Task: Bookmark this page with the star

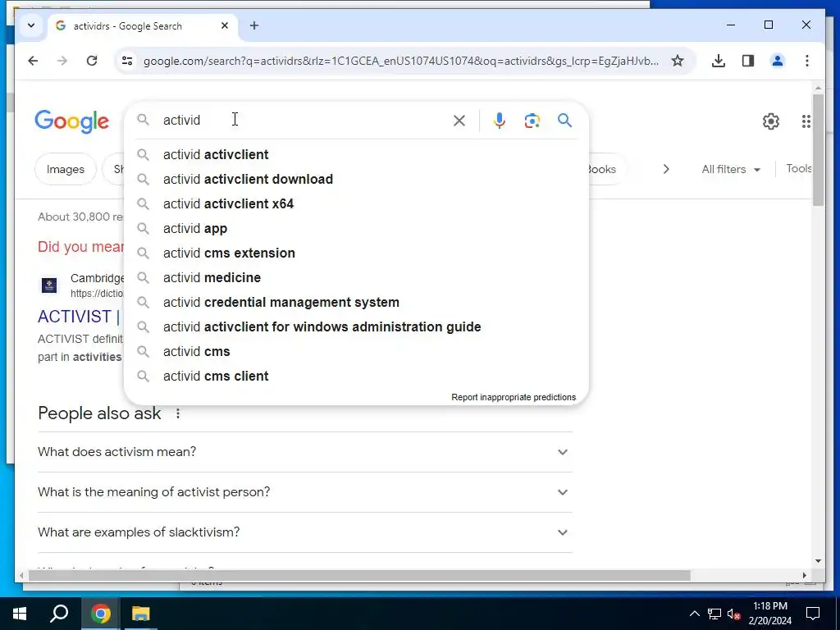Action: 678,61
